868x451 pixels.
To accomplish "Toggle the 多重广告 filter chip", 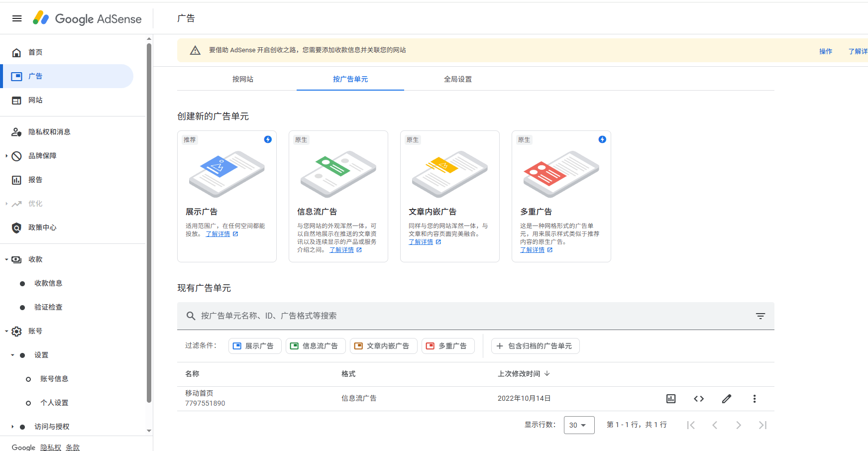I will pos(448,346).
